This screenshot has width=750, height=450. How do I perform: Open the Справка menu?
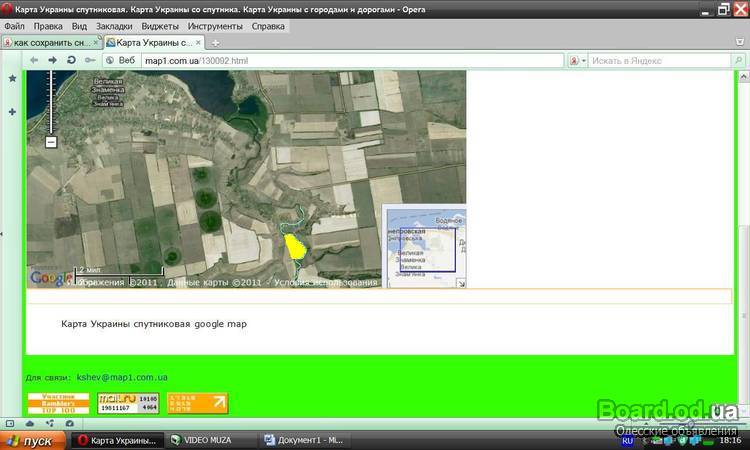[x=268, y=26]
